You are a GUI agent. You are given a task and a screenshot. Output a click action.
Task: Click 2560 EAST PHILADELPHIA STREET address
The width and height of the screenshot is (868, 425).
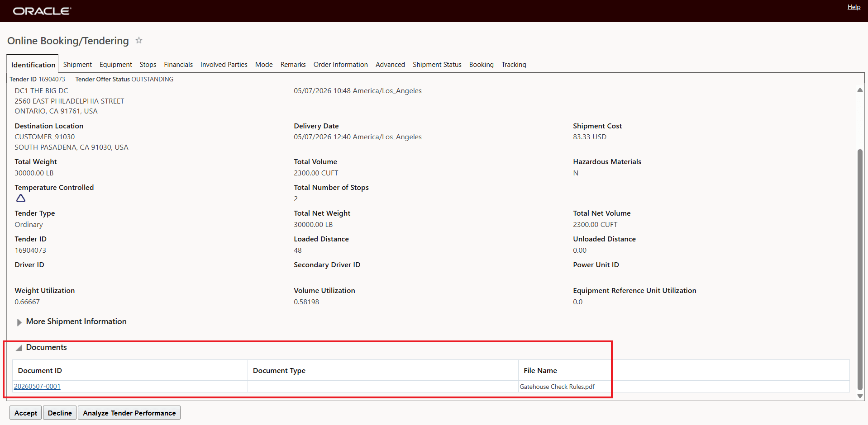point(69,101)
